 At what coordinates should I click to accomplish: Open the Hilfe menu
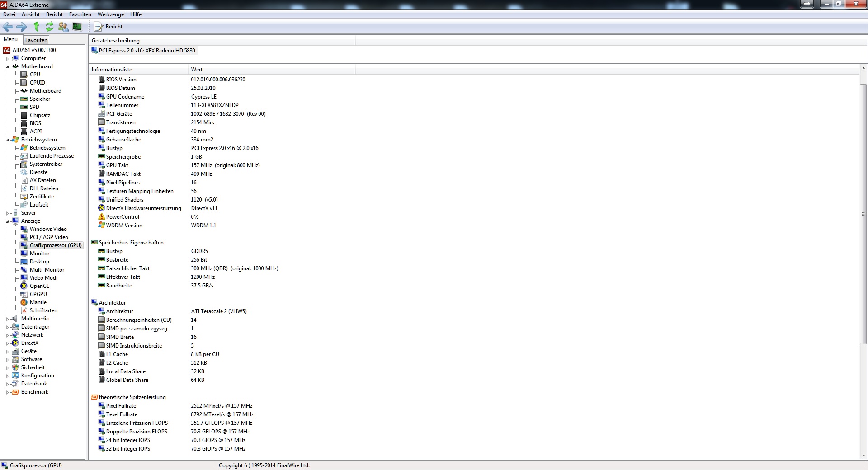136,14
